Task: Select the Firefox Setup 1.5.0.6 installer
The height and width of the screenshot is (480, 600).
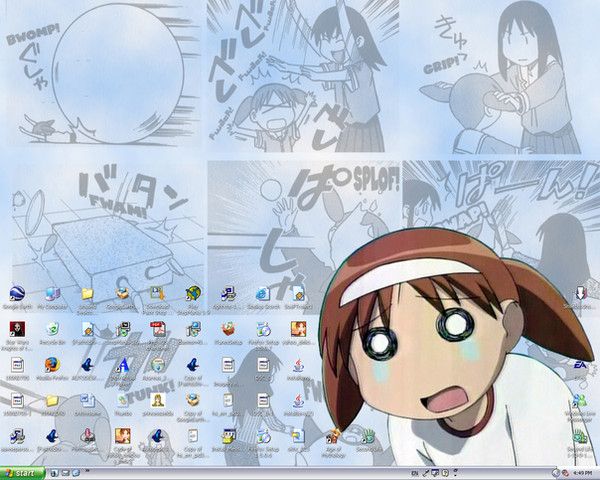Action: [x=263, y=436]
